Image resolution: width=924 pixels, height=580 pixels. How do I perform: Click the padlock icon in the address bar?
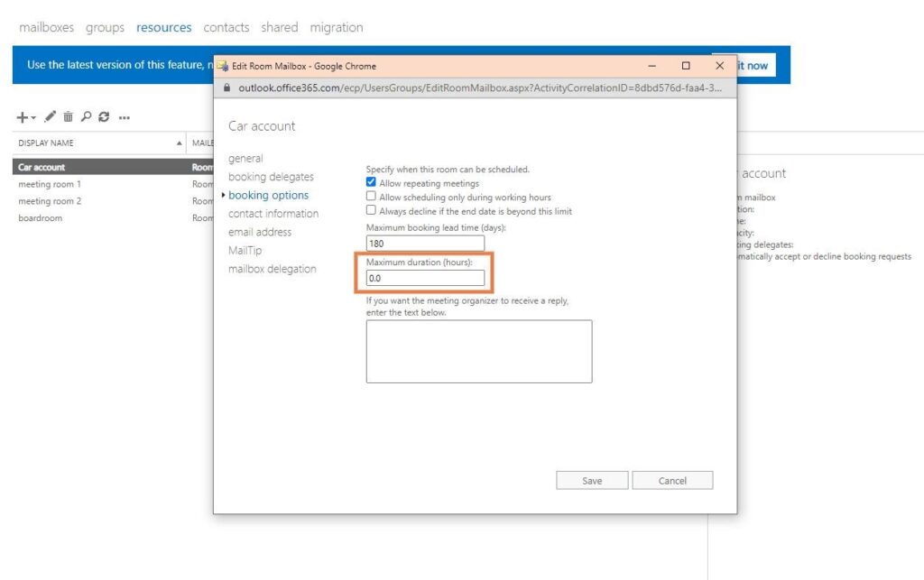(226, 87)
